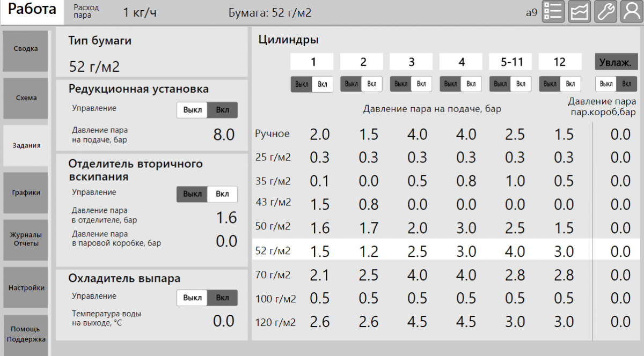Turn on Редукционная установка control with Вкл
The height and width of the screenshot is (356, 644).
[222, 110]
